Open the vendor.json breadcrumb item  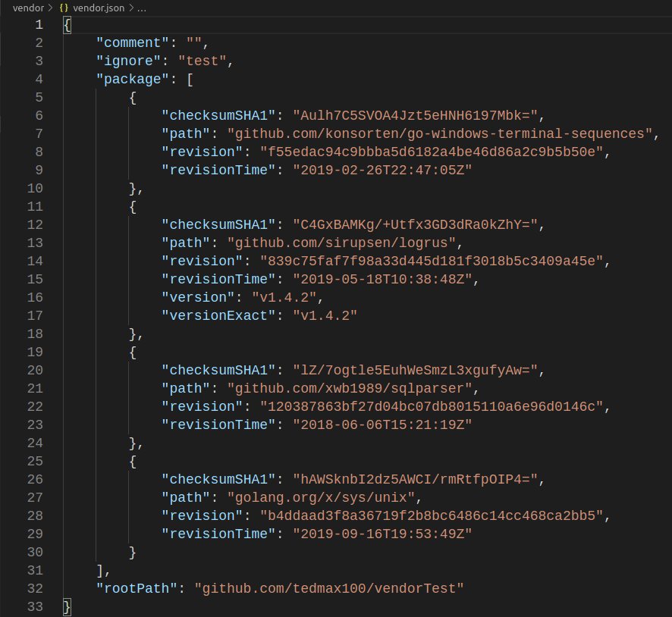click(99, 7)
